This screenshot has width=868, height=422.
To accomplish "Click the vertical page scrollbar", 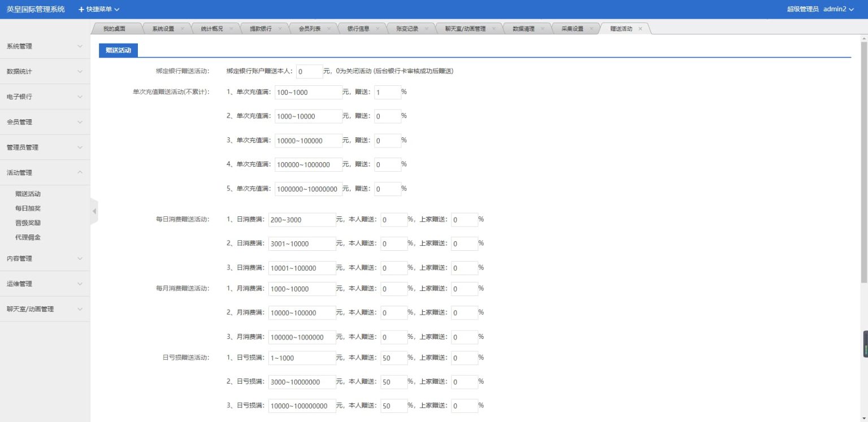I will (864, 162).
